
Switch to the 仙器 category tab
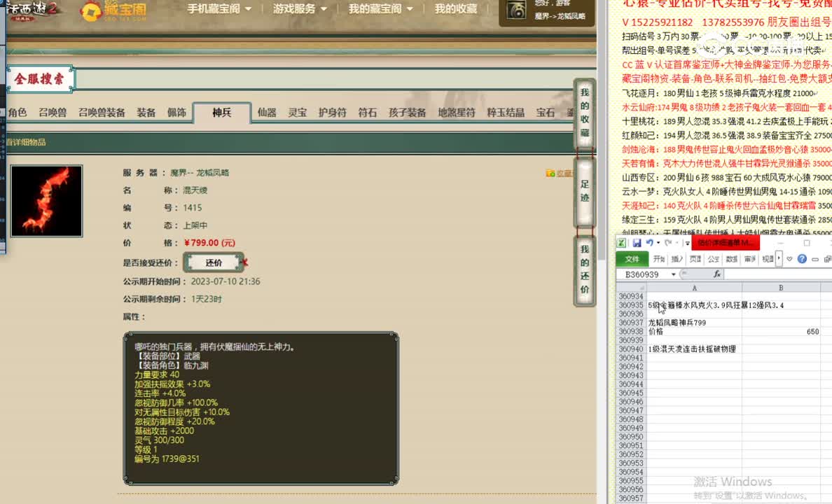[266, 111]
